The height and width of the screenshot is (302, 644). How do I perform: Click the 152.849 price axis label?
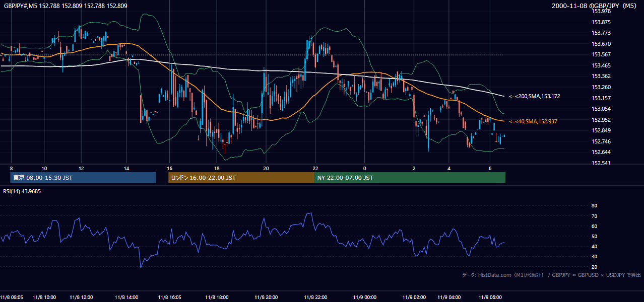[x=601, y=130]
